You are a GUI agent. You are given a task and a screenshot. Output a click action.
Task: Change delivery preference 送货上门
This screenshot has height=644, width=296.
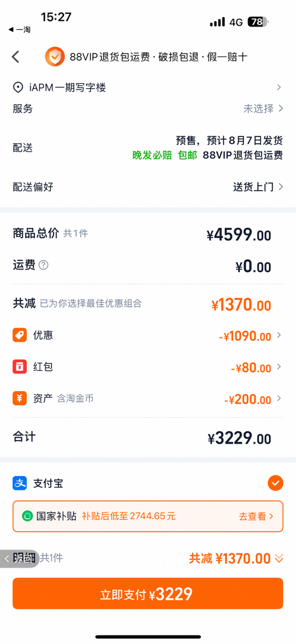pos(258,187)
